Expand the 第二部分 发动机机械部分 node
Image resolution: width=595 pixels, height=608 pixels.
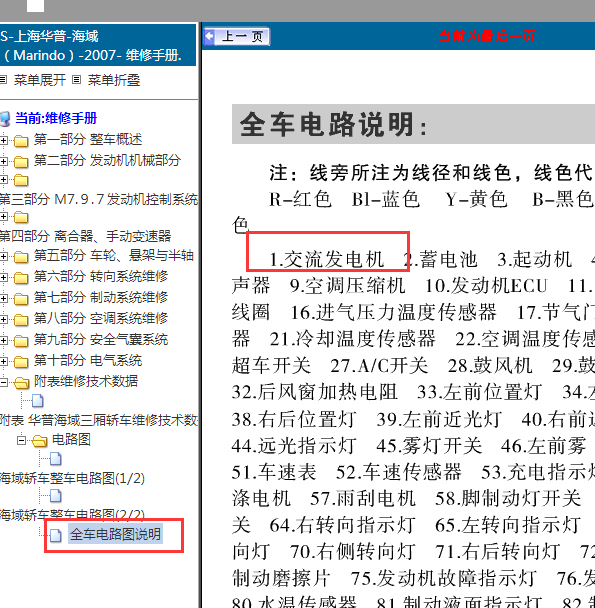3,161
